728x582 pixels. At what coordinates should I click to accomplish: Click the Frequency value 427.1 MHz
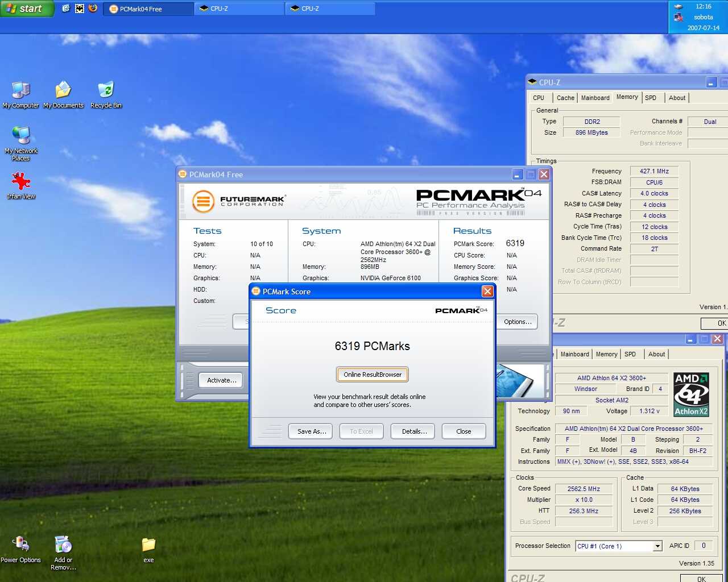[x=654, y=171]
